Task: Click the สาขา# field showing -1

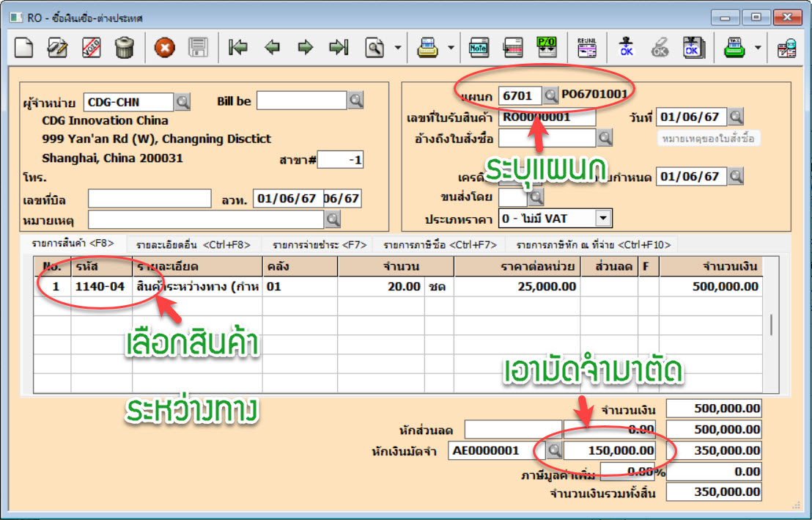Action: [x=340, y=160]
